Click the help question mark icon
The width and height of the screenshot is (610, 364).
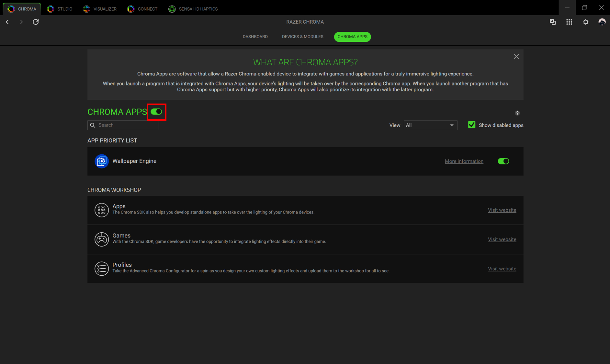[x=517, y=113]
